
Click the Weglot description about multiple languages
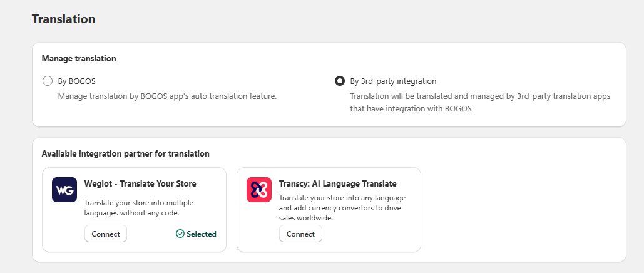coord(132,208)
